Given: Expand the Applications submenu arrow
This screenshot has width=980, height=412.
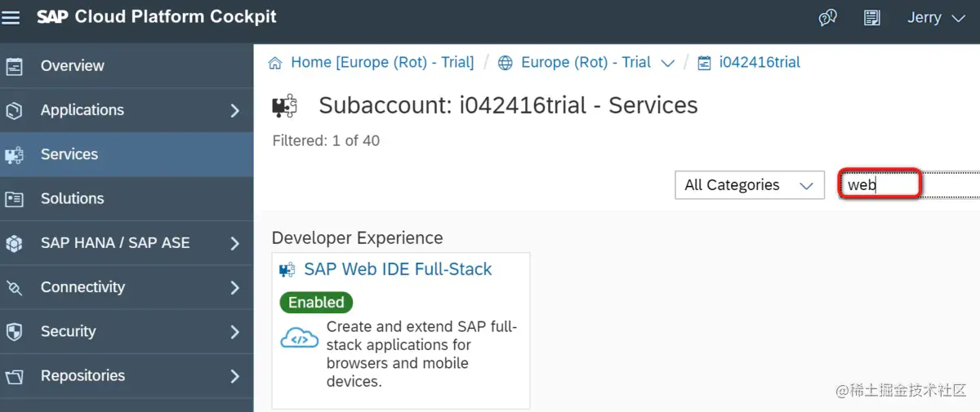Looking at the screenshot, I should click(x=234, y=110).
